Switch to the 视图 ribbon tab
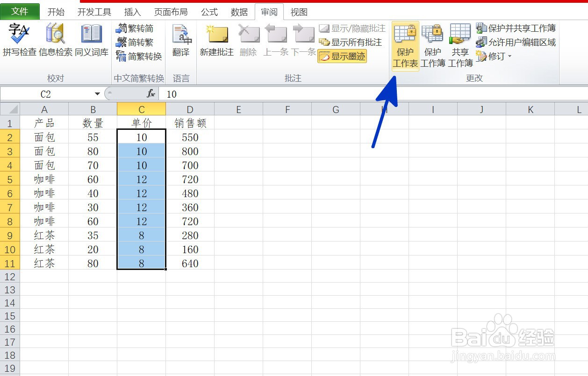The width and height of the screenshot is (588, 376). click(x=299, y=12)
